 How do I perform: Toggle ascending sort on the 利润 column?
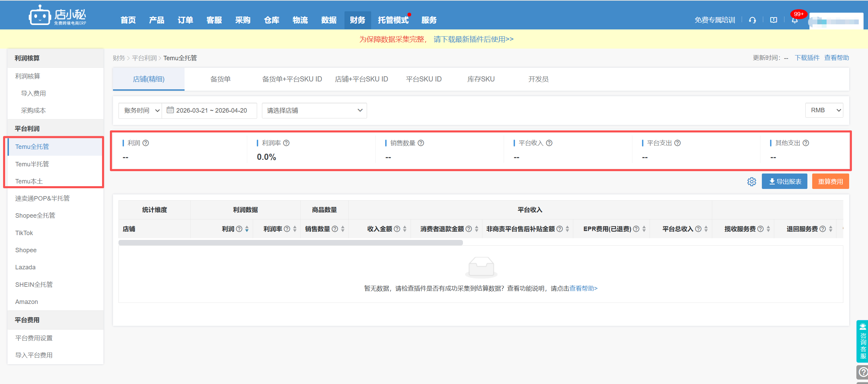[247, 227]
